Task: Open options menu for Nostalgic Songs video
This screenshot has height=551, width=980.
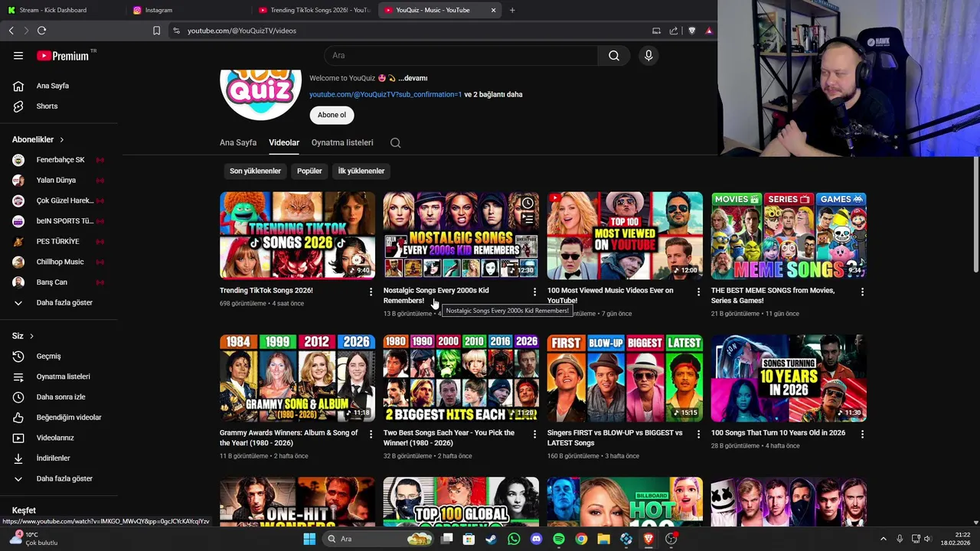Action: [x=534, y=292]
